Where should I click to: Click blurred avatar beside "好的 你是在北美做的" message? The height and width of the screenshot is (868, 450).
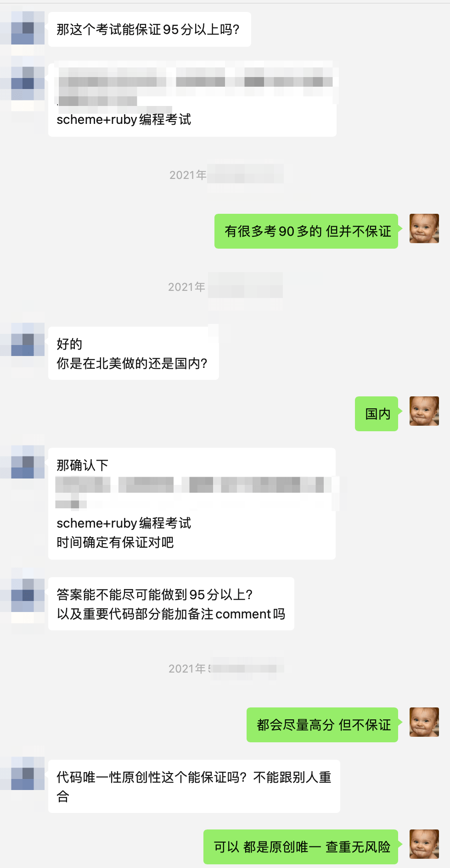click(28, 339)
